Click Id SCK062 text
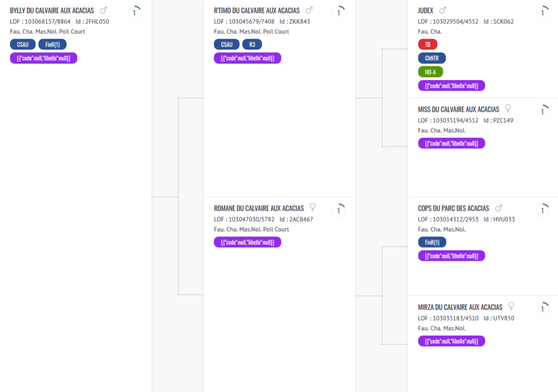This screenshot has width=558, height=392. coord(499,22)
